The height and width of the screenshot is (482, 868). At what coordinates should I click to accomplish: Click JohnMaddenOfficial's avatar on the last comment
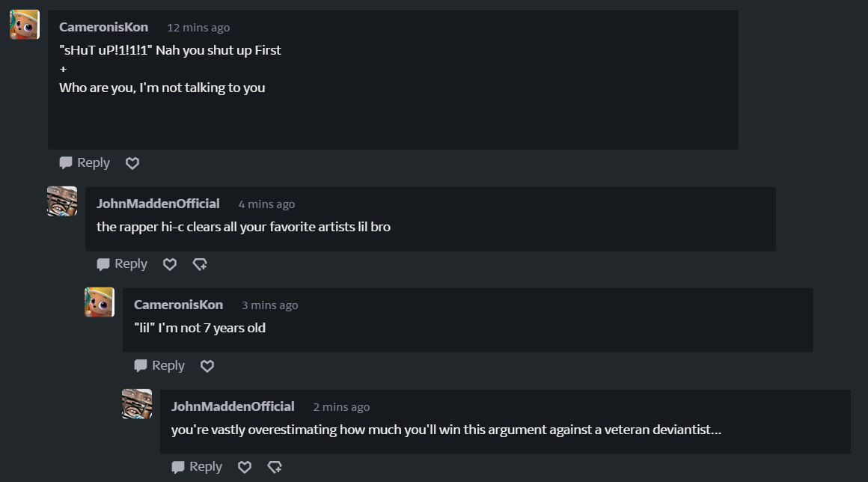[x=137, y=404]
